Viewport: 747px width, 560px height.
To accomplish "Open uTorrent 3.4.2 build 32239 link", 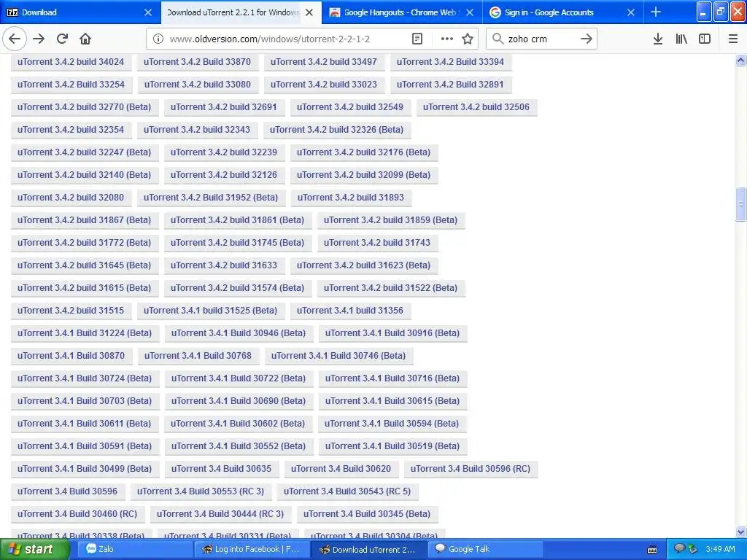I will click(x=224, y=152).
